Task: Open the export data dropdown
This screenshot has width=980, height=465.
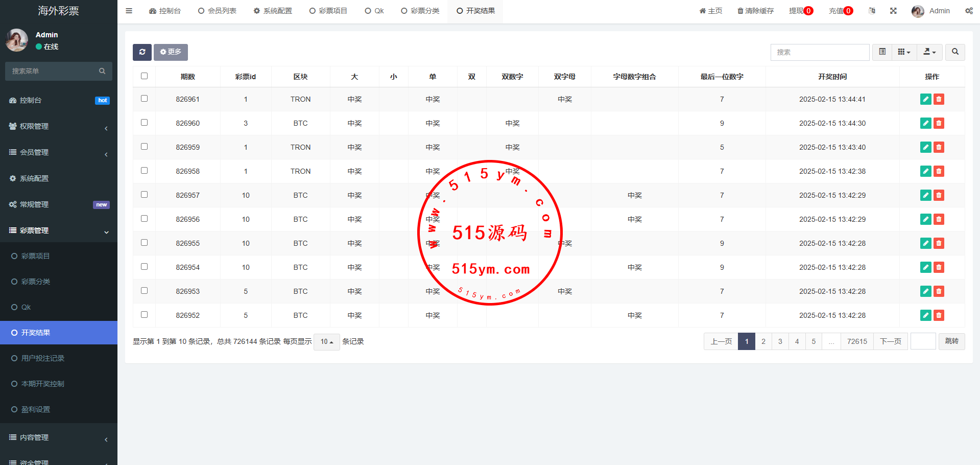Action: coord(929,52)
